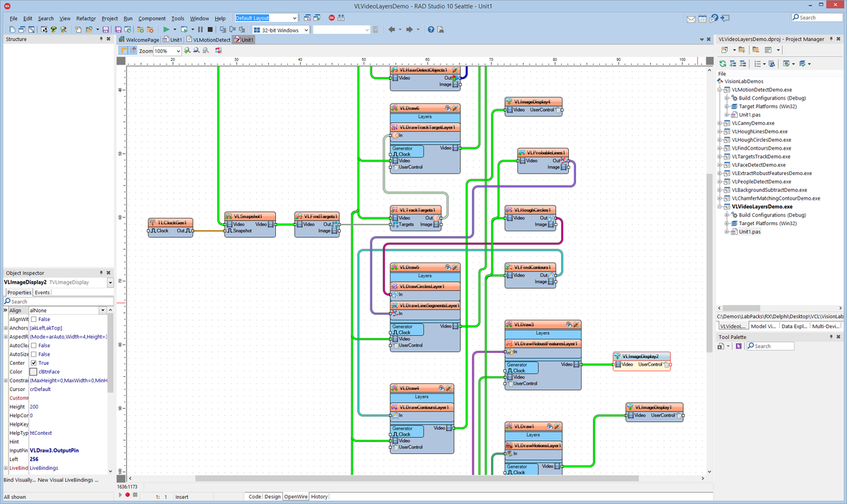Expand the VLCannyDemo.exe node in Project Manager
This screenshot has width=847, height=504.
click(x=719, y=123)
